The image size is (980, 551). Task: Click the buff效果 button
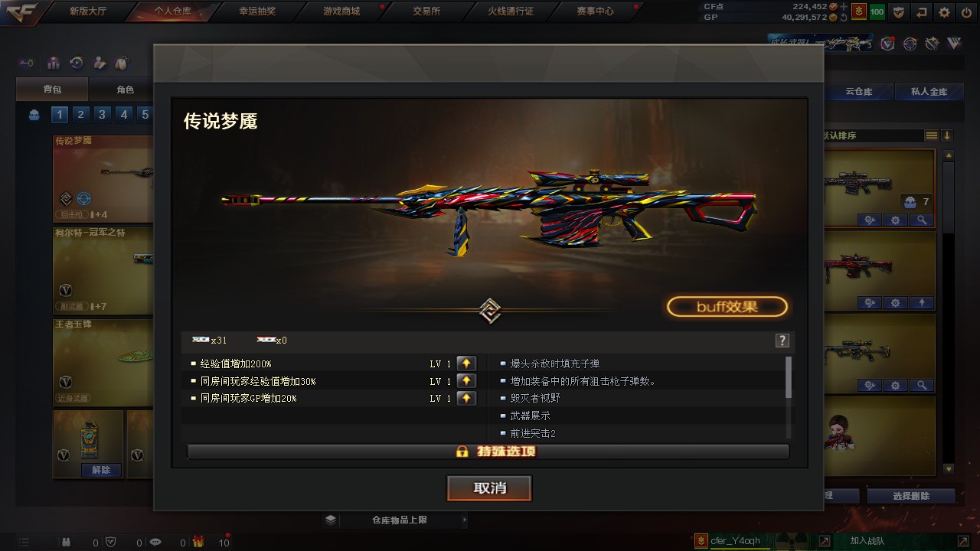click(x=727, y=307)
